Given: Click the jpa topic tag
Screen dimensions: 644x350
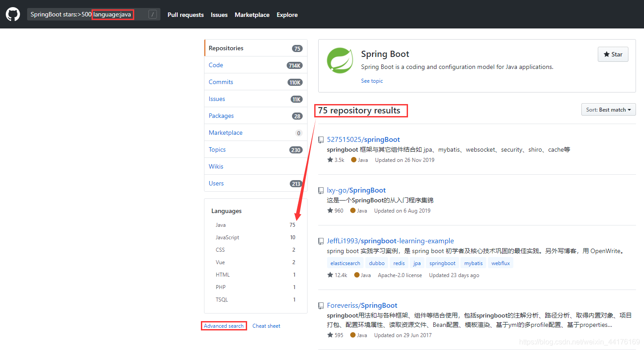Looking at the screenshot, I should pyautogui.click(x=417, y=263).
